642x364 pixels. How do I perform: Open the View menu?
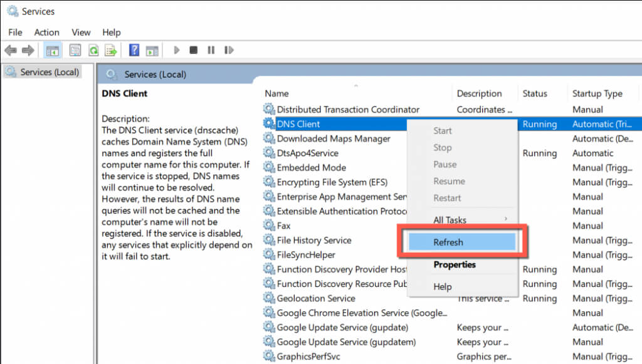[x=81, y=32]
